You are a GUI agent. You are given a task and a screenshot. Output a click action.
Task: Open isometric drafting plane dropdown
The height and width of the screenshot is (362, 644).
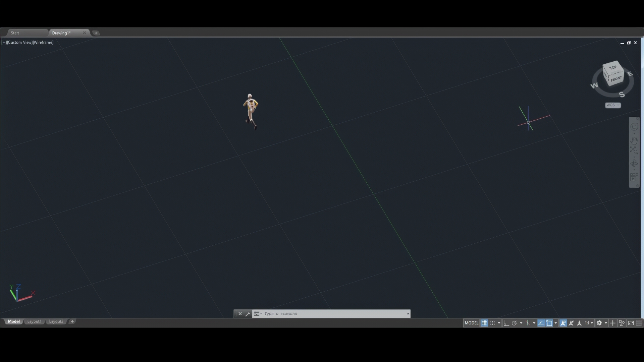click(x=534, y=323)
